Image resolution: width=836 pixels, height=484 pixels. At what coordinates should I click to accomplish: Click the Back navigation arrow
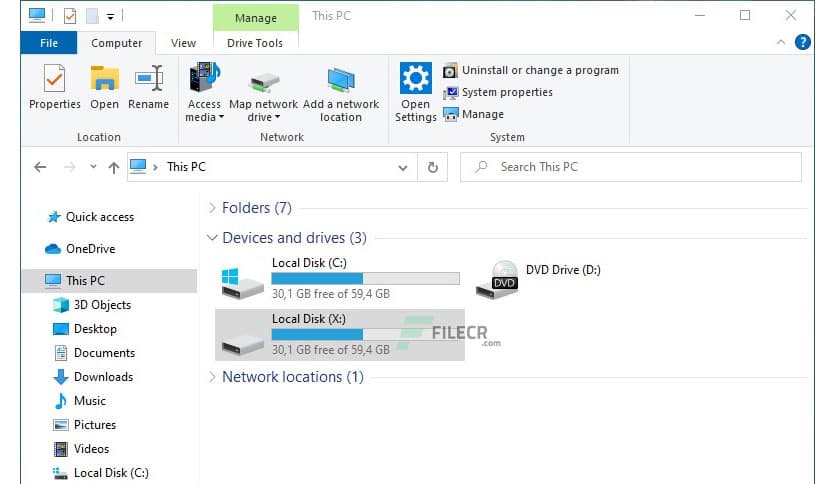pos(40,167)
